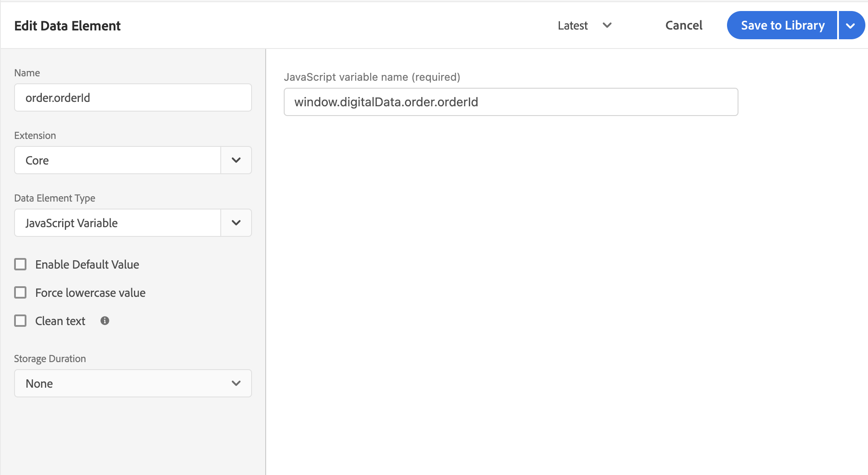
Task: Cancel editing the data element
Action: point(683,26)
